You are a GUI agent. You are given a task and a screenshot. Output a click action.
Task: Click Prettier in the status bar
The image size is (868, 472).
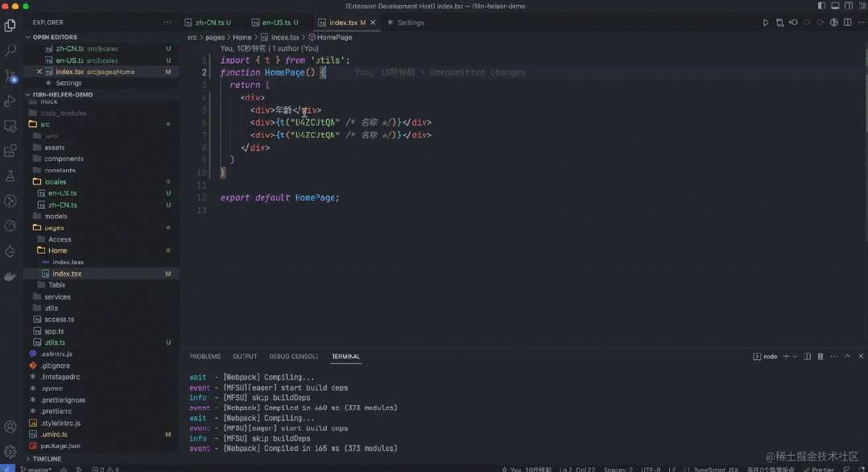pyautogui.click(x=819, y=470)
